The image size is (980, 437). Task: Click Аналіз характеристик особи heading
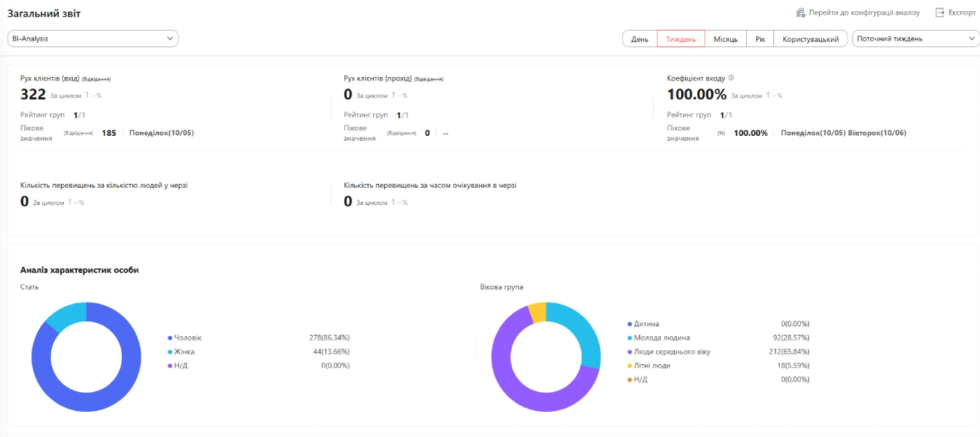(x=79, y=270)
